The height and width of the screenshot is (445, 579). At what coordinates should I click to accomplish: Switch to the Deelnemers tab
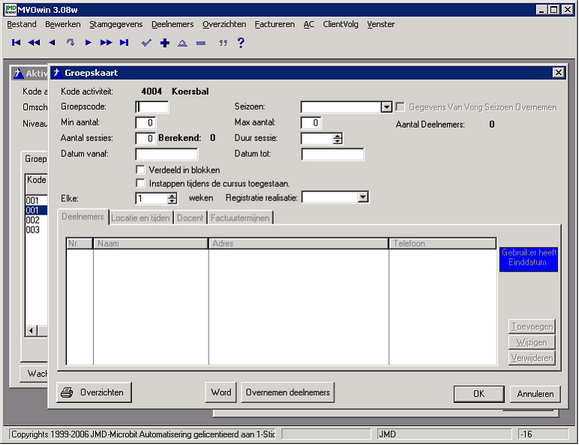[83, 216]
